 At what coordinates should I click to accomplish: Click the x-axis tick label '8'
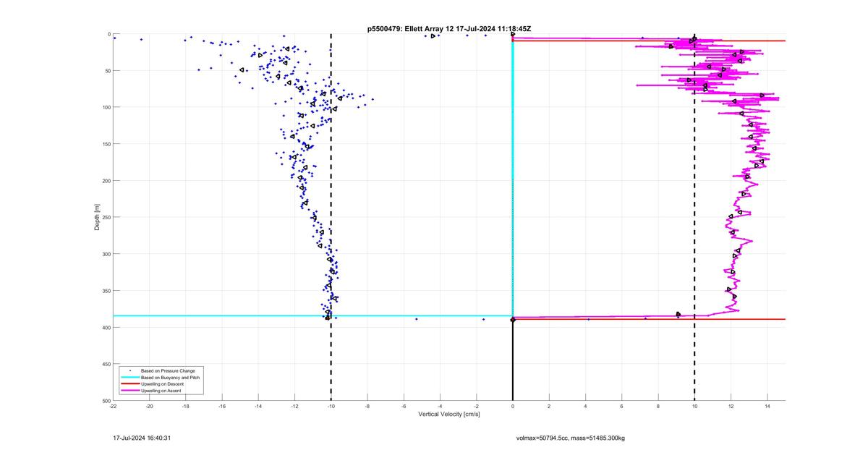pyautogui.click(x=658, y=406)
